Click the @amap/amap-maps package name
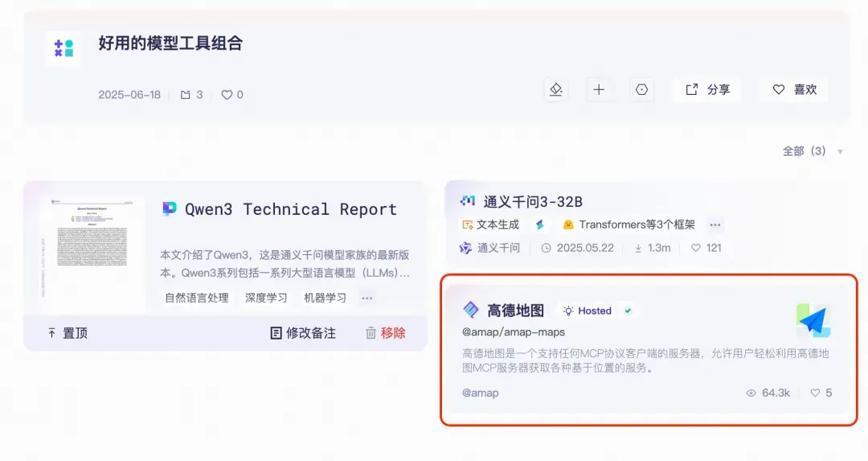The width and height of the screenshot is (868, 461). [x=514, y=332]
